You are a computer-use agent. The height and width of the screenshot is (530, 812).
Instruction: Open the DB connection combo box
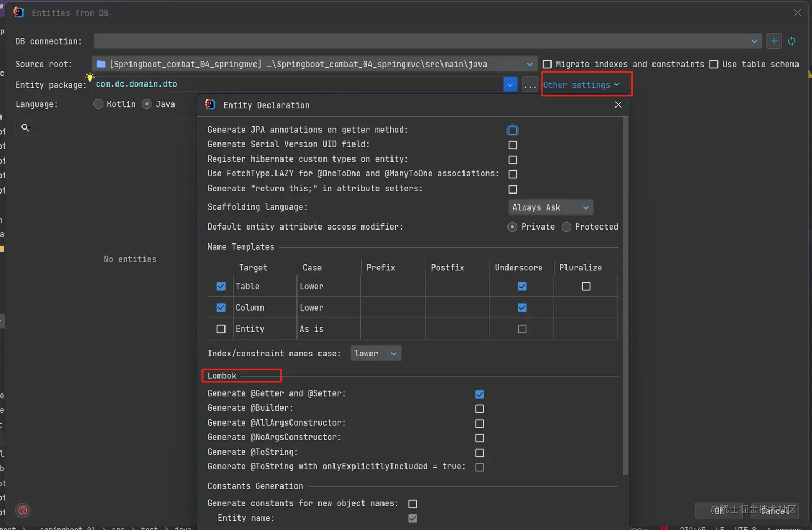click(x=428, y=41)
